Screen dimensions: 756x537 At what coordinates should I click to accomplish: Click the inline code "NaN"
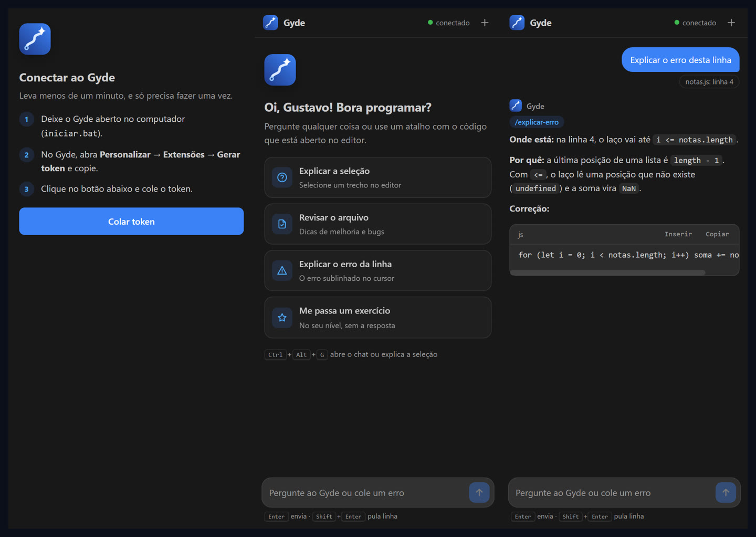coord(629,188)
